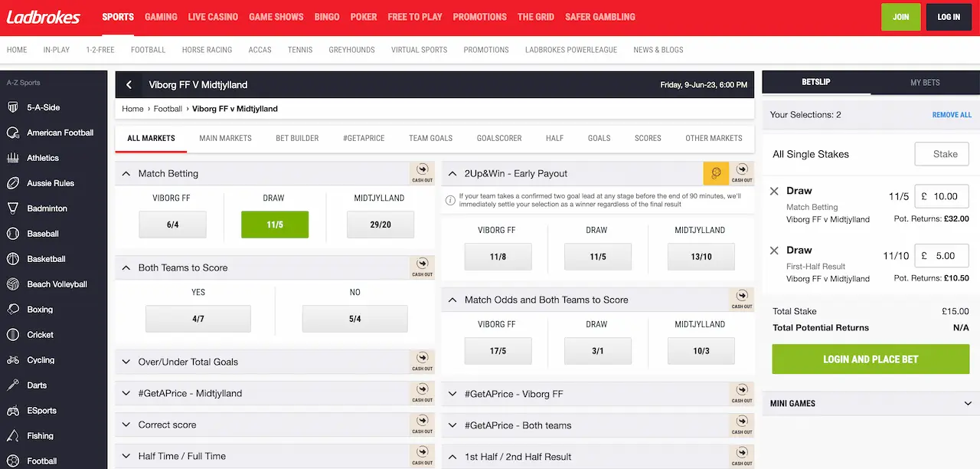Open the Goalscorer tab
Image resolution: width=980 pixels, height=469 pixels.
(x=499, y=138)
